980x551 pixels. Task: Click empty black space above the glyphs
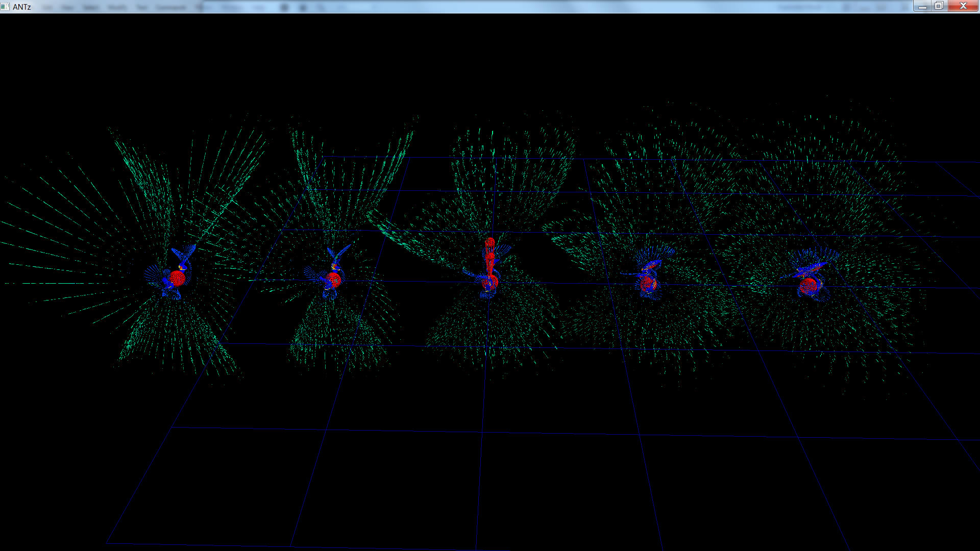[x=490, y=61]
